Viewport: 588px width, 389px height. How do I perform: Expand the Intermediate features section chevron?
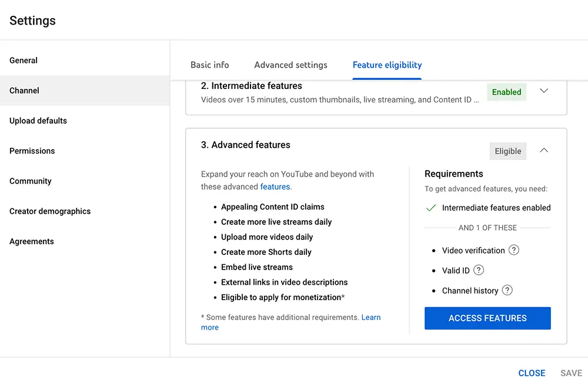pos(544,91)
